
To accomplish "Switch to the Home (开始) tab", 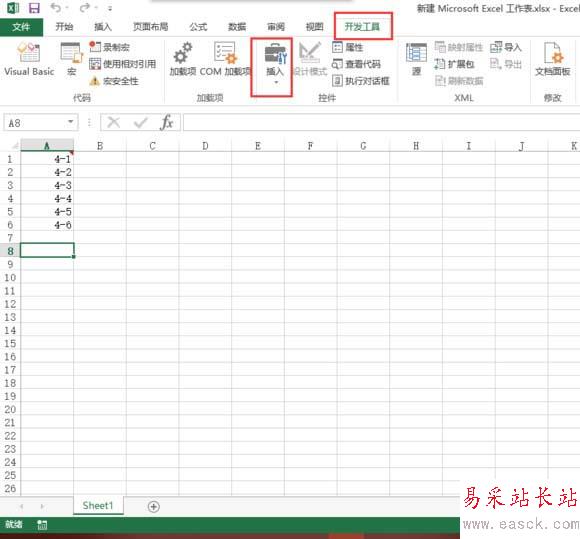I will pos(64,27).
